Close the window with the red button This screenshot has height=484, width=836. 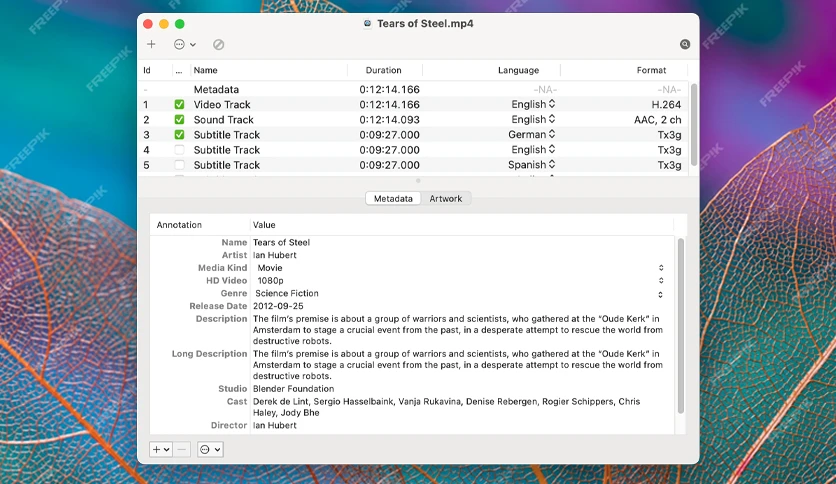pos(148,24)
